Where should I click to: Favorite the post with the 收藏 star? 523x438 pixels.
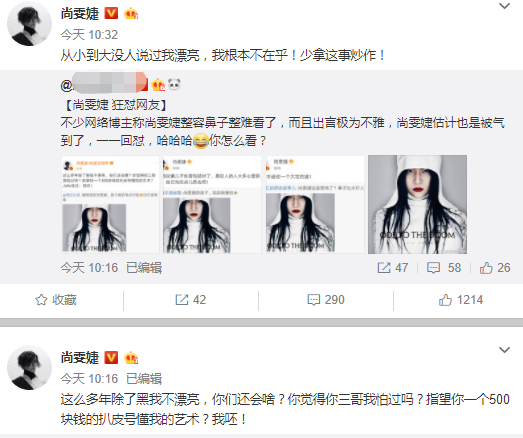(x=56, y=300)
